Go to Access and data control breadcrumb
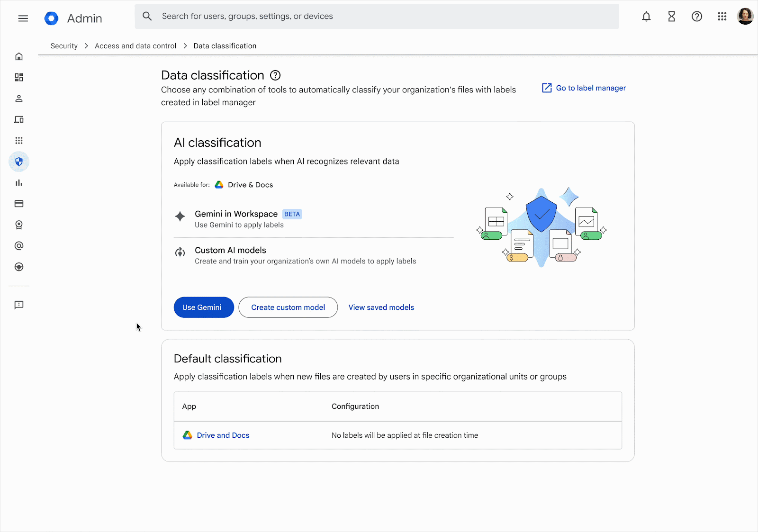The height and width of the screenshot is (532, 758). click(x=135, y=46)
